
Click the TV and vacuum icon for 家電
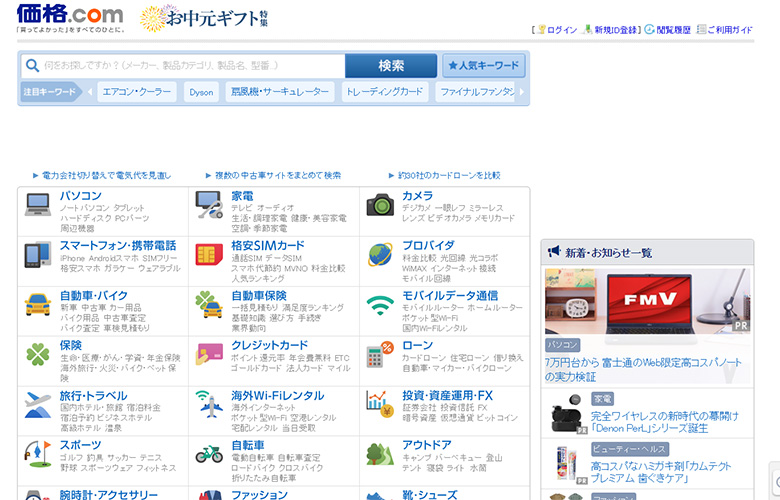(x=209, y=205)
